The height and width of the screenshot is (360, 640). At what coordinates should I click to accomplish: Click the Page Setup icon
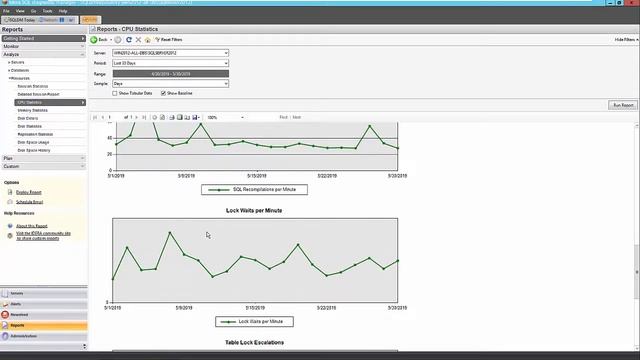coord(187,118)
